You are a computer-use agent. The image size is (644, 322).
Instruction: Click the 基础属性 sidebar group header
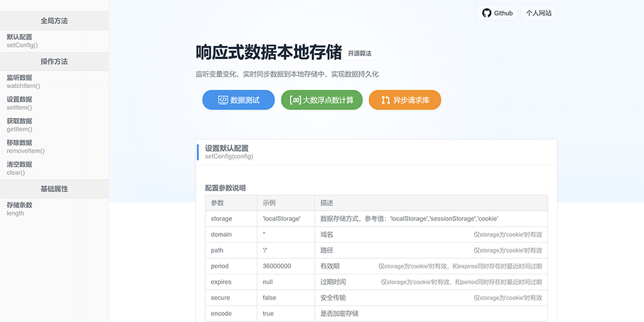(x=54, y=189)
